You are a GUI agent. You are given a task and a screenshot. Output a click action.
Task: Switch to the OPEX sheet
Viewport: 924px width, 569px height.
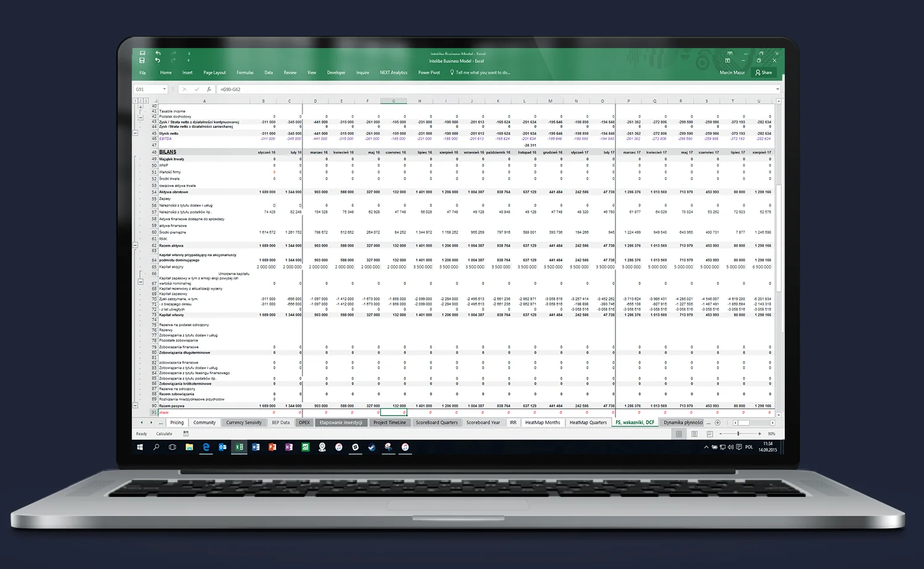304,422
